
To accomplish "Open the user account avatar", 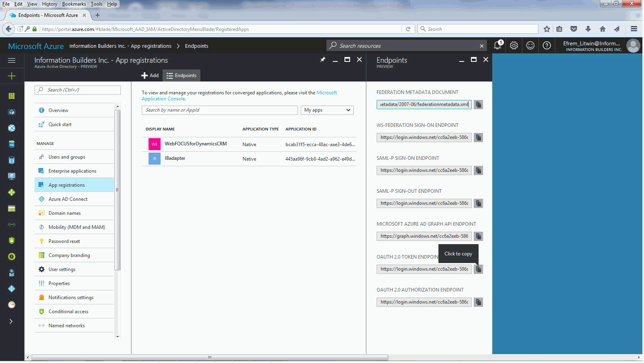I will 633,46.
